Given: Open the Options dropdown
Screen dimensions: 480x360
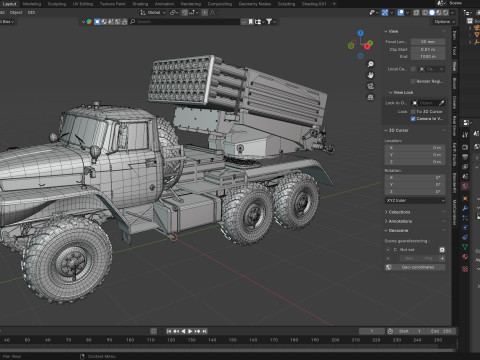Looking at the screenshot, I should click(x=444, y=22).
